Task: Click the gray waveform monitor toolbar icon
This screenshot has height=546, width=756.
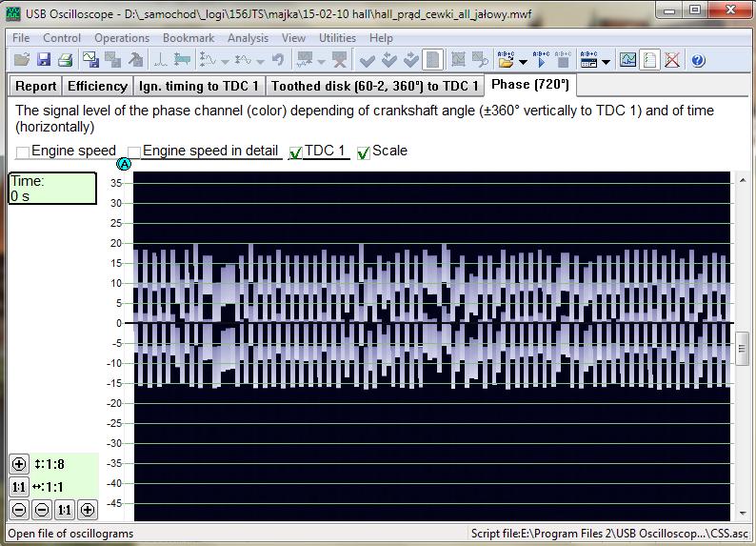Action: tap(305, 60)
